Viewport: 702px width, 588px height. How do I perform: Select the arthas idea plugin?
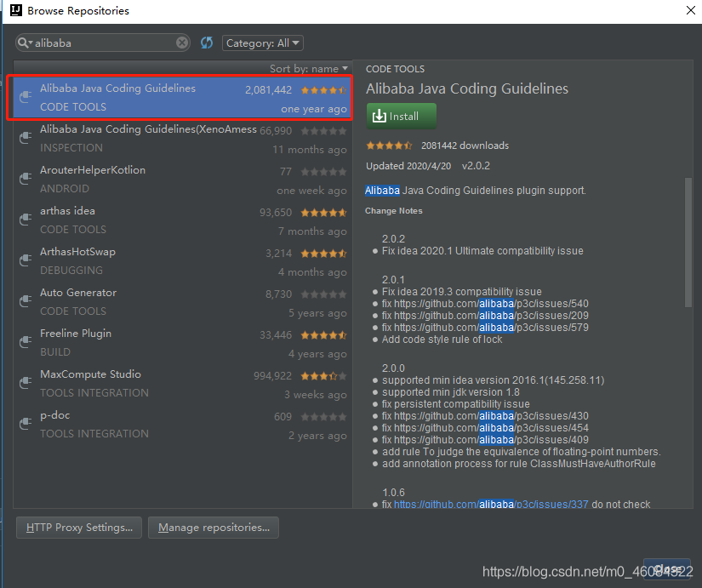click(x=181, y=220)
